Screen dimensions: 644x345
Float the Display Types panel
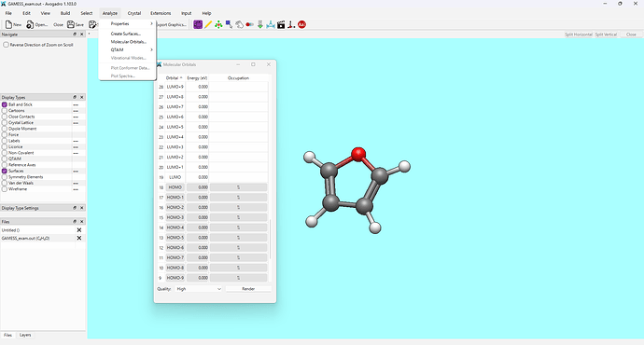tap(75, 97)
